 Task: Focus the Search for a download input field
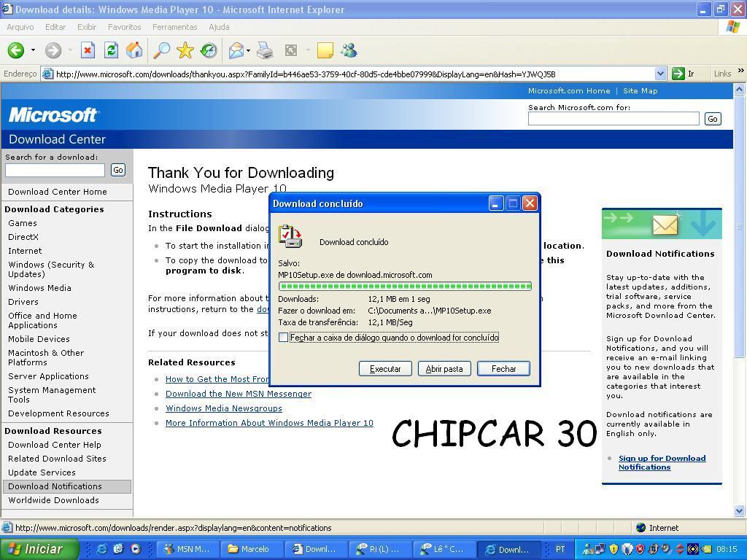coord(55,170)
